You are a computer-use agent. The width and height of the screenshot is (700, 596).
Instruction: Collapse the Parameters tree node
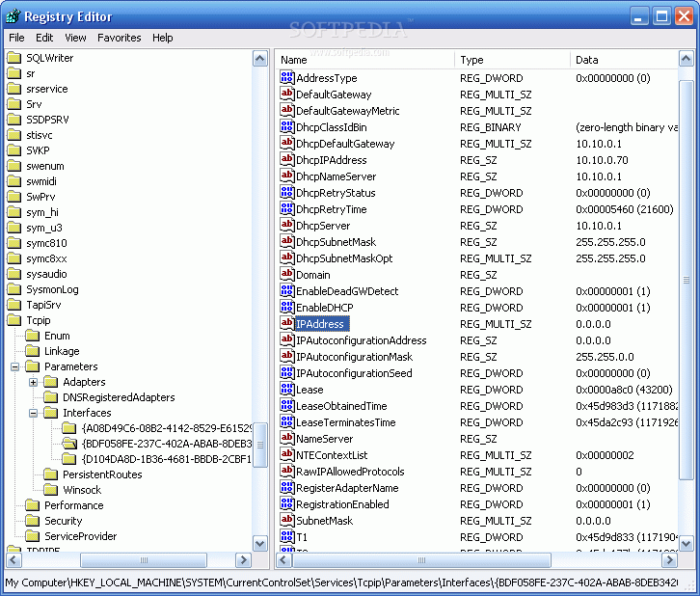click(x=15, y=366)
